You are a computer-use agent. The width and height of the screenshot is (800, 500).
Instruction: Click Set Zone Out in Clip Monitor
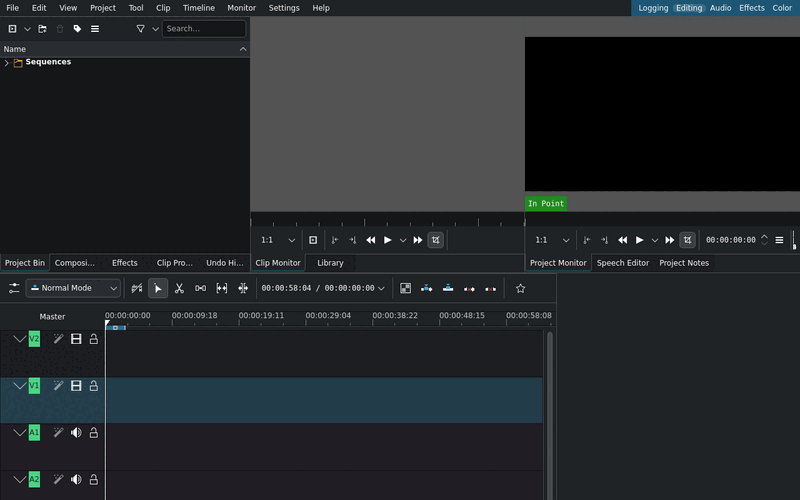point(353,240)
